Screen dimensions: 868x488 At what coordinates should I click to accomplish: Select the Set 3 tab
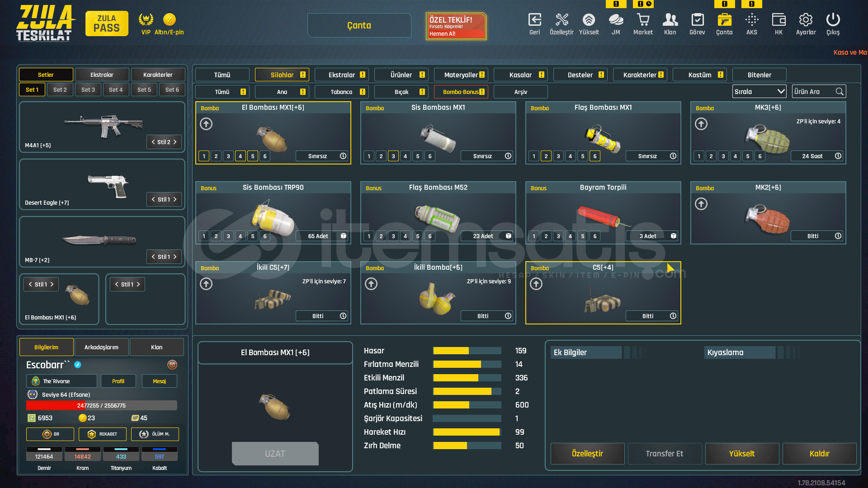88,89
